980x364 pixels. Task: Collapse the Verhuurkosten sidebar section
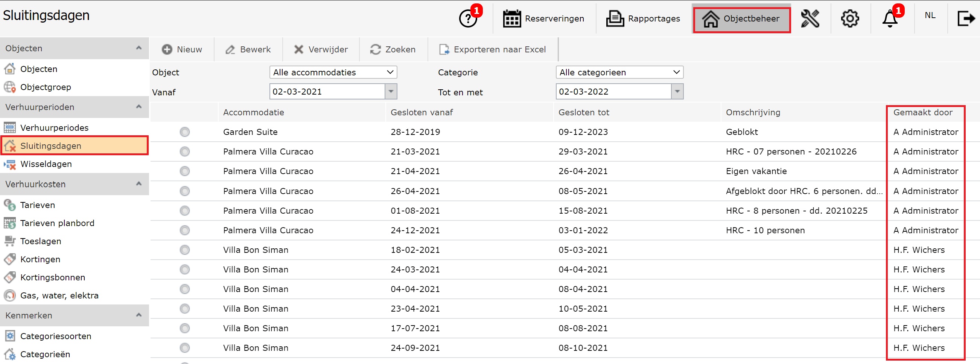(x=139, y=184)
